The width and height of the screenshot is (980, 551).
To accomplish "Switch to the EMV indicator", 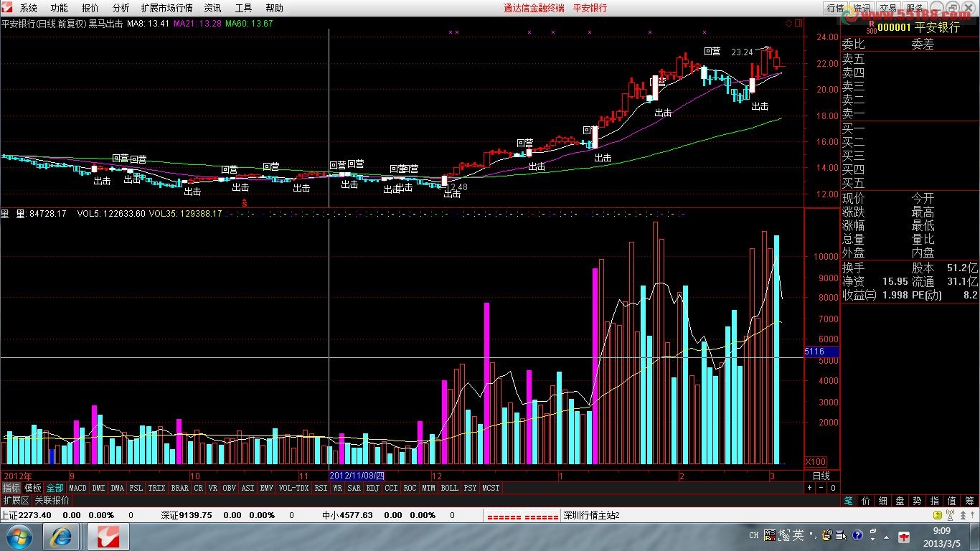I will (266, 488).
